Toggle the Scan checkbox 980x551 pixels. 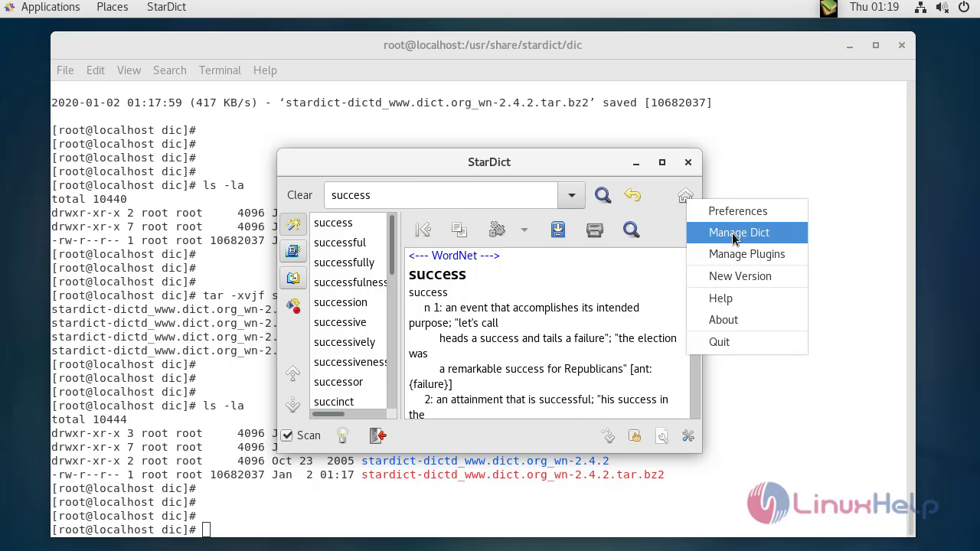click(x=287, y=435)
